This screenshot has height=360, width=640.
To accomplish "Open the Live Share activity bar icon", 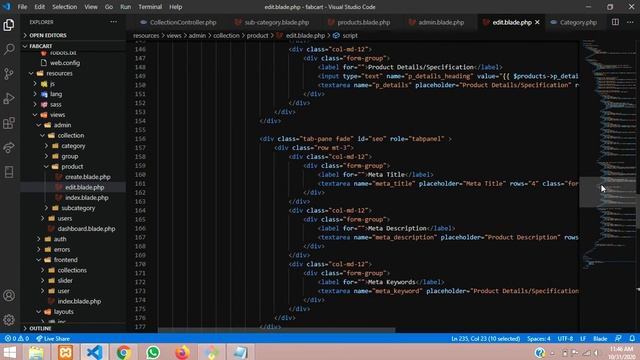I will (x=9, y=147).
